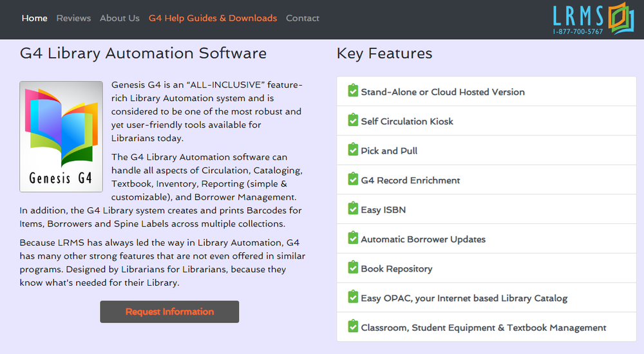The width and height of the screenshot is (644, 354).
Task: Click check icon beside Book Repository
Action: pos(353,268)
